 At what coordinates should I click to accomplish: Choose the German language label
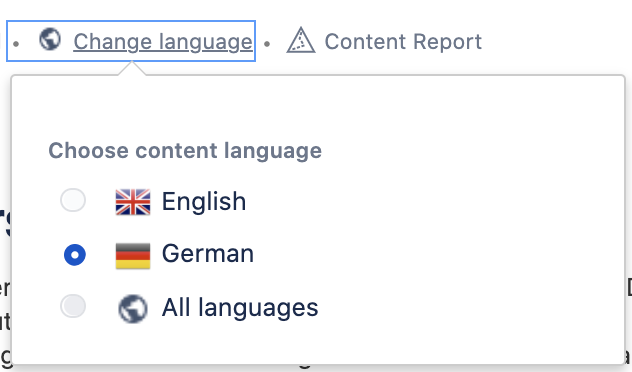tap(208, 254)
